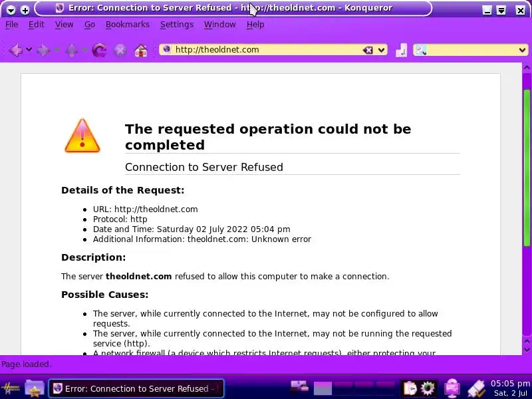Screen dimensions: 532x399
Task: Expand the Forward history dropdown arrow
Action: pyautogui.click(x=57, y=50)
